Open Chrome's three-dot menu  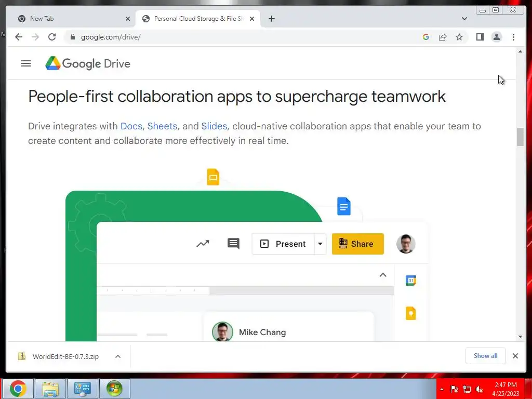513,37
